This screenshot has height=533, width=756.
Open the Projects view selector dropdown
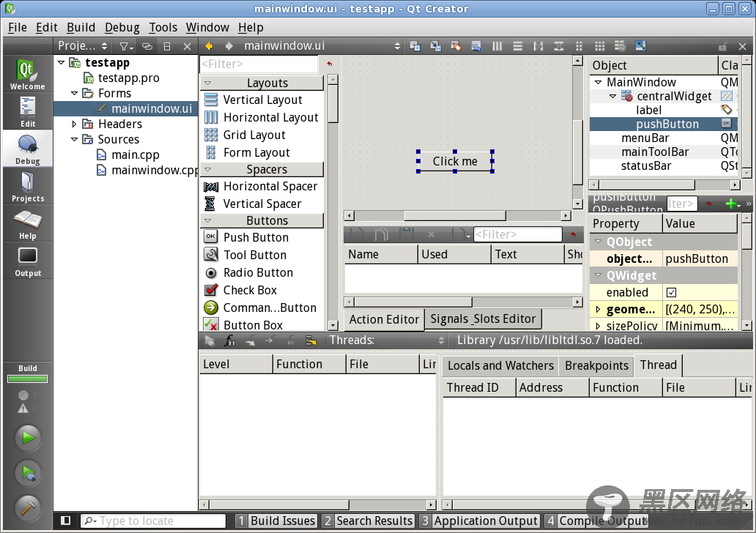click(82, 46)
